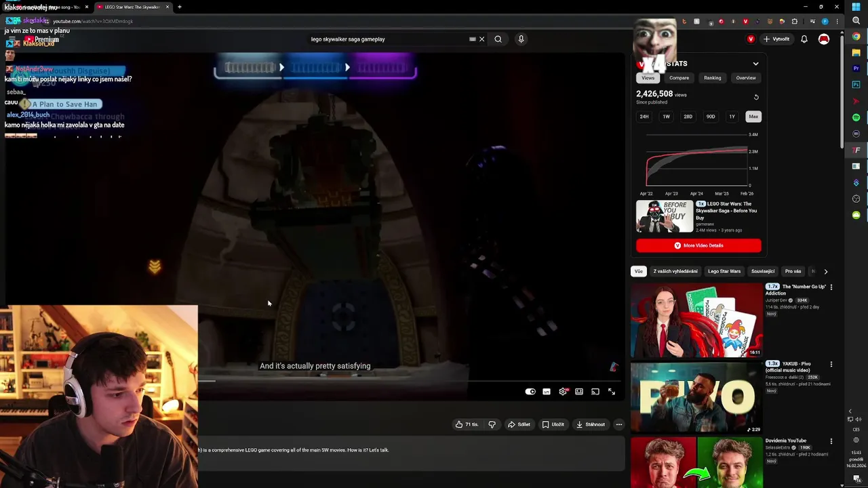
Task: Choose the 1Y time range
Action: point(732,117)
